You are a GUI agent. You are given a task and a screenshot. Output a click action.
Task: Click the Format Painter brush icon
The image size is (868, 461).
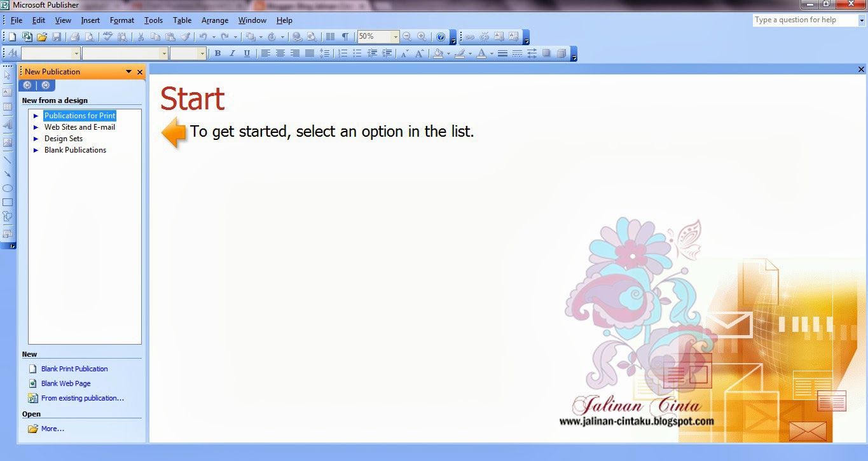coord(185,37)
